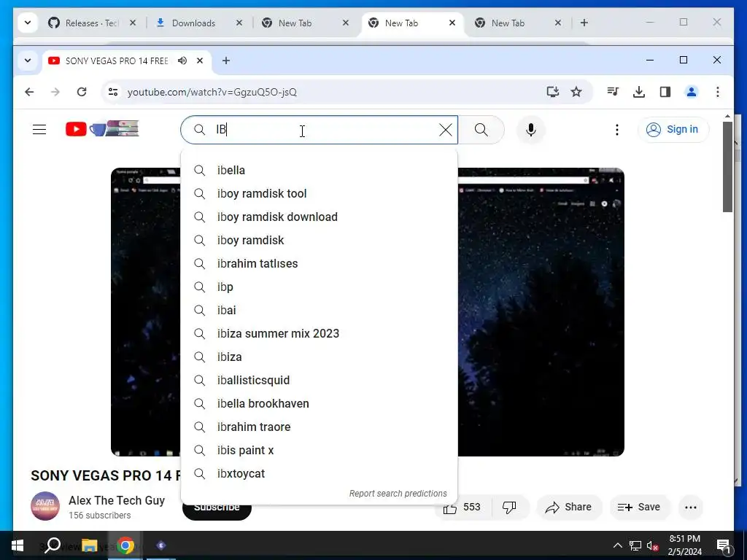Click the YouTube search input field
The width and height of the screenshot is (747, 560).
coord(319,130)
